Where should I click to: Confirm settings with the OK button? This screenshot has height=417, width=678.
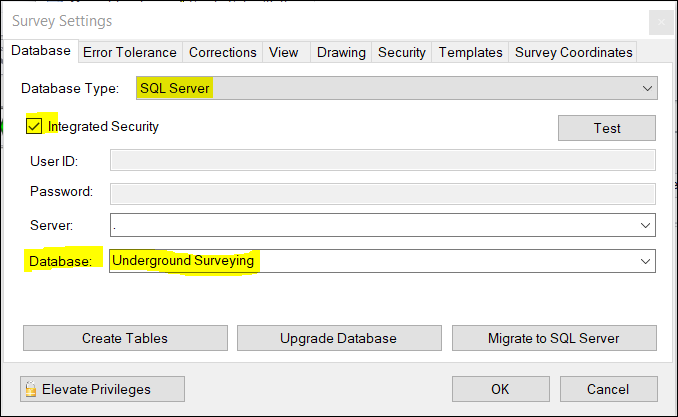500,389
